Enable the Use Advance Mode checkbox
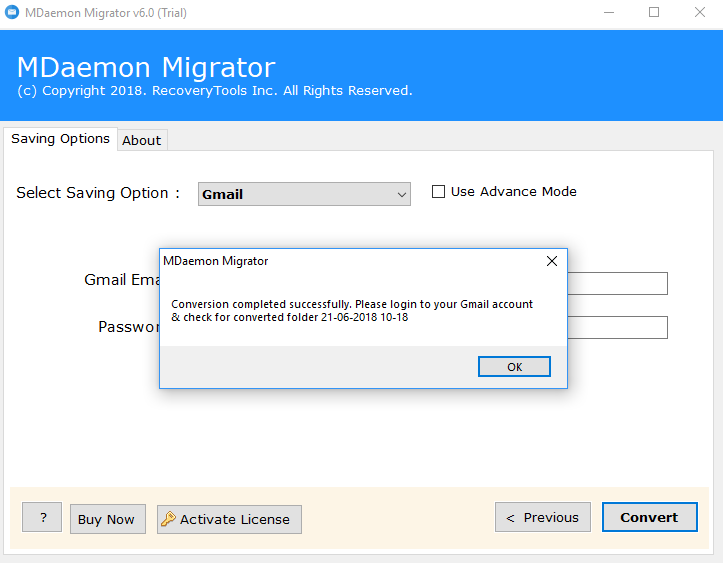 (438, 191)
